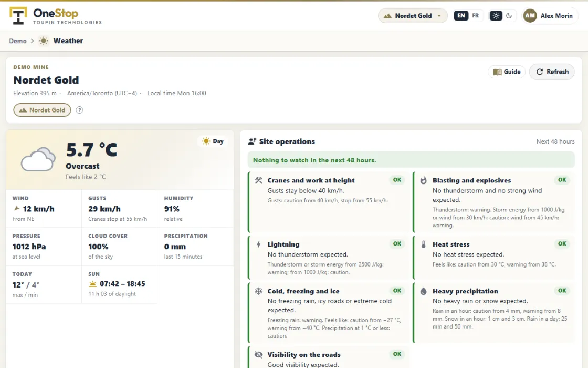
Task: Click the Elevation 395 m text
Action: 35,93
